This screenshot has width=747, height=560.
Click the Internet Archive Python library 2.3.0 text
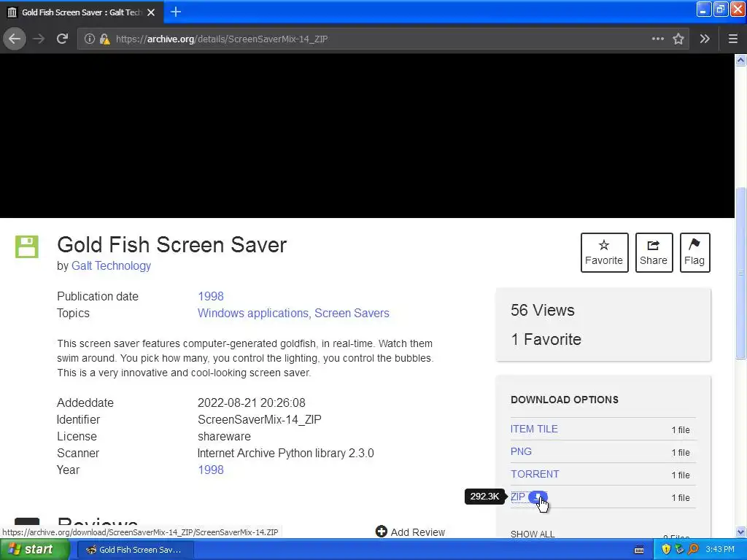285,454
